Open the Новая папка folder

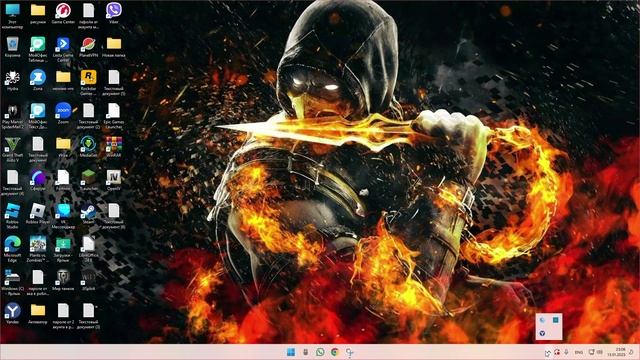click(113, 47)
